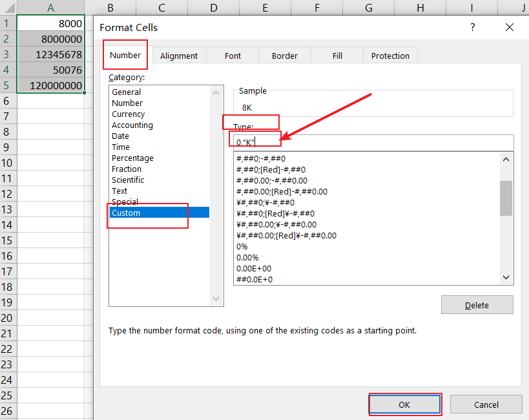The width and height of the screenshot is (529, 420).
Task: Open the Border tab
Action: [284, 56]
